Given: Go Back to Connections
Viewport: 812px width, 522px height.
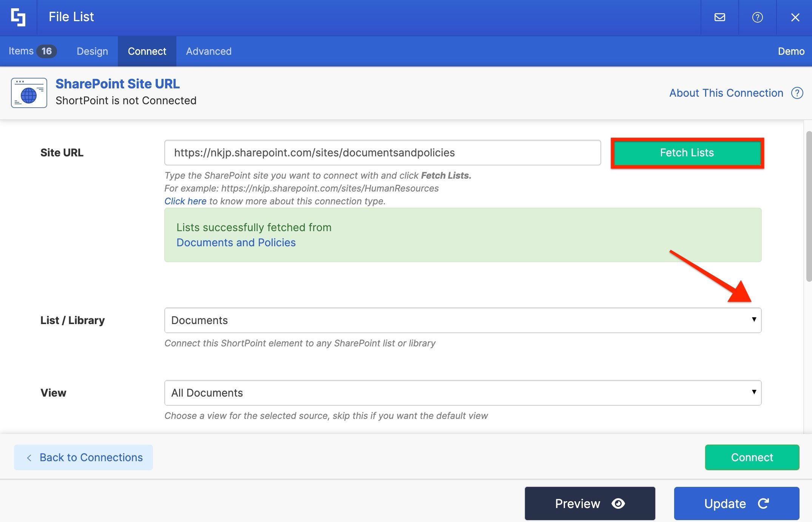Looking at the screenshot, I should point(83,457).
